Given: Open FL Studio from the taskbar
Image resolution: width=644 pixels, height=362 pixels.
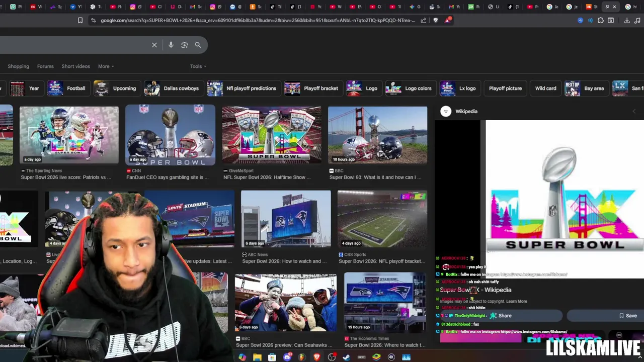Looking at the screenshot, I should click(x=302, y=357).
